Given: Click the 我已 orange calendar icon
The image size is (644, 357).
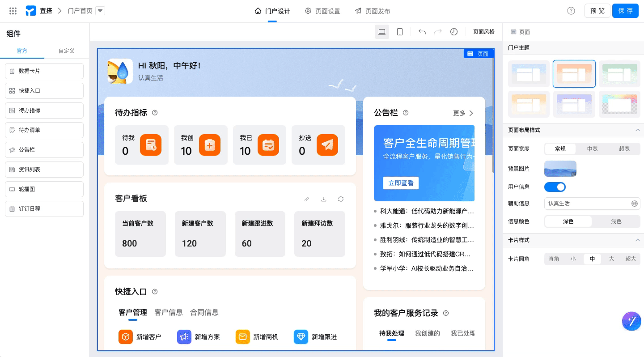Looking at the screenshot, I should coord(268,145).
